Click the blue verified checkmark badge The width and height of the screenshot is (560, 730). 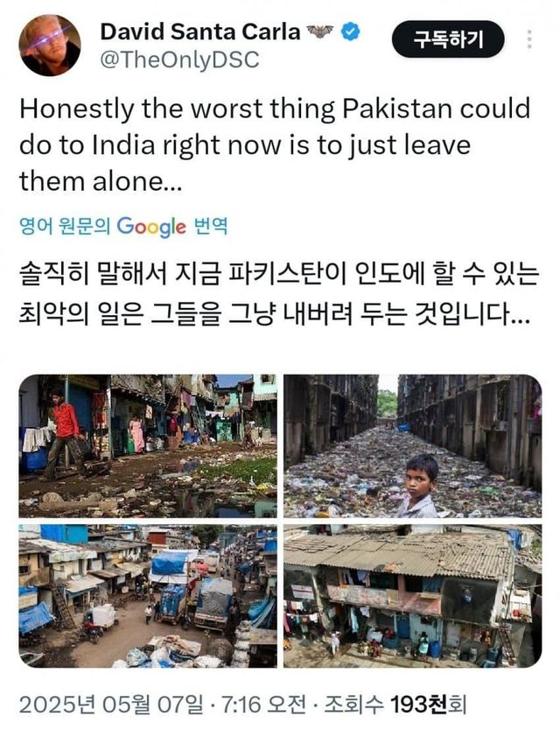[x=350, y=32]
